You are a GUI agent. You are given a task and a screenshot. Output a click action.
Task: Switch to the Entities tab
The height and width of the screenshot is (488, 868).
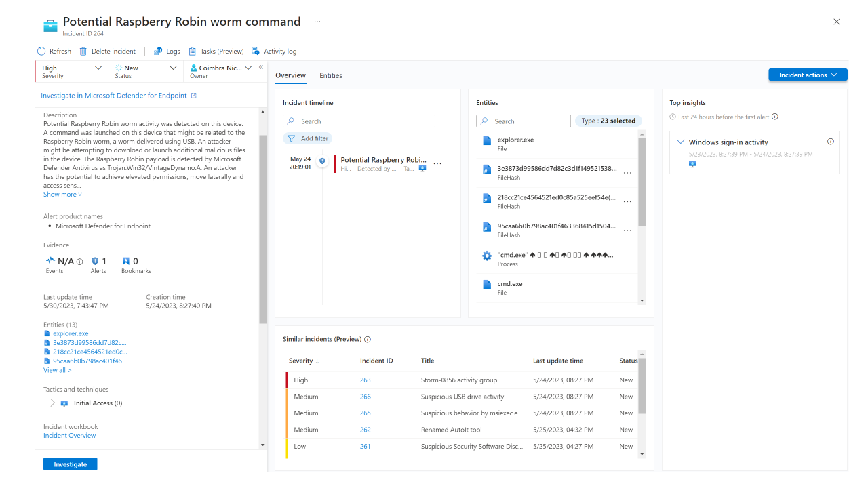331,75
